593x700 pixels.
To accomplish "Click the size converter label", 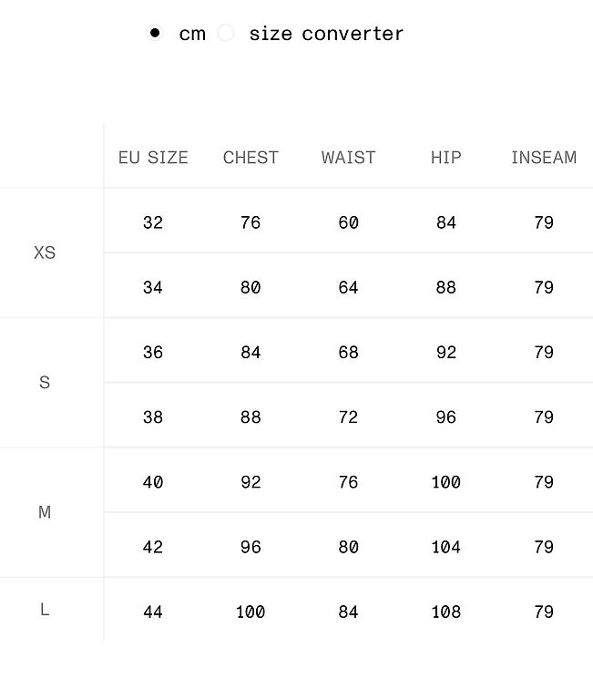I will coord(326,34).
